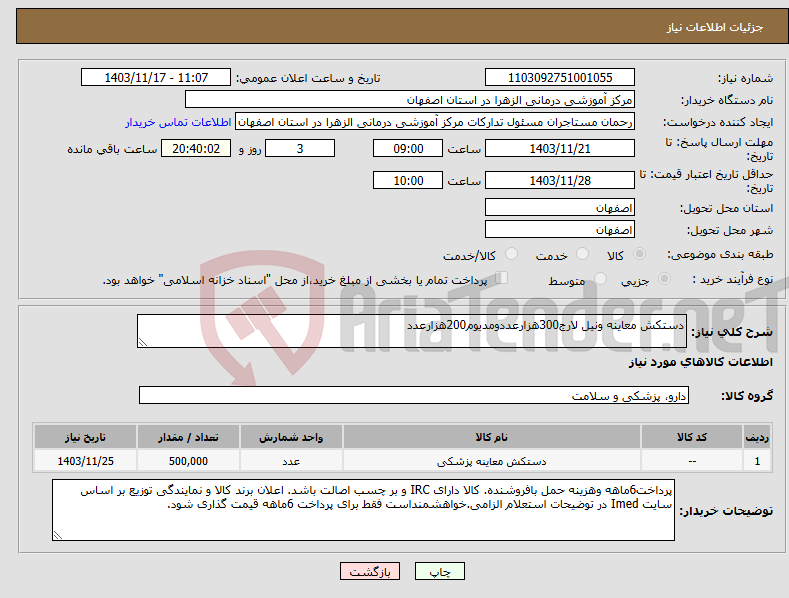The width and height of the screenshot is (789, 598).
Task: Click delivery province field اصفهان
Action: (560, 207)
